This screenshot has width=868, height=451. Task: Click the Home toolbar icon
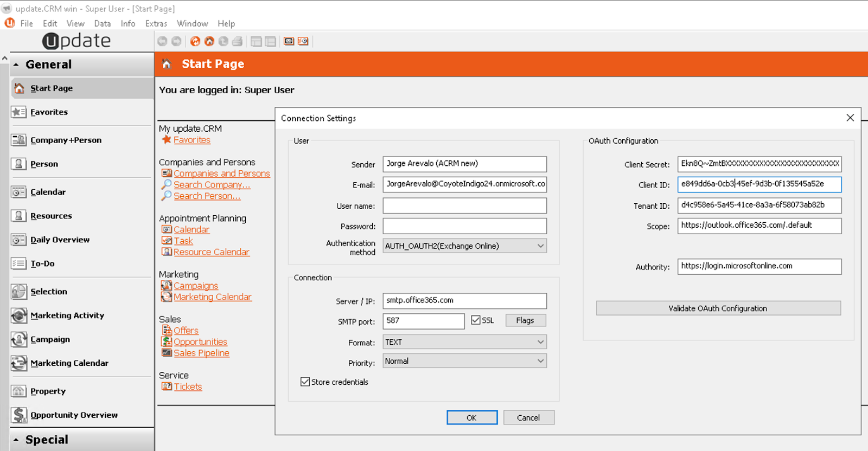209,41
